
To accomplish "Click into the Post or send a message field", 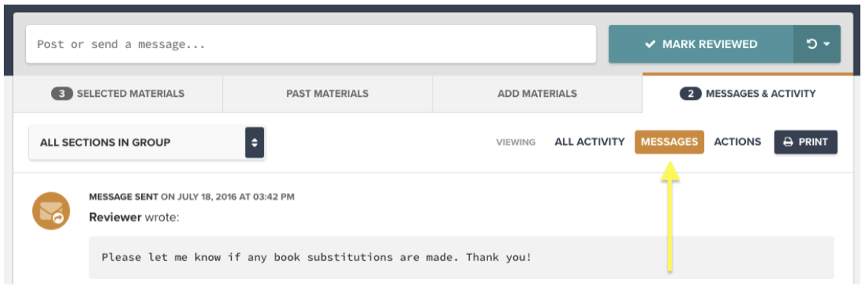I will point(311,44).
